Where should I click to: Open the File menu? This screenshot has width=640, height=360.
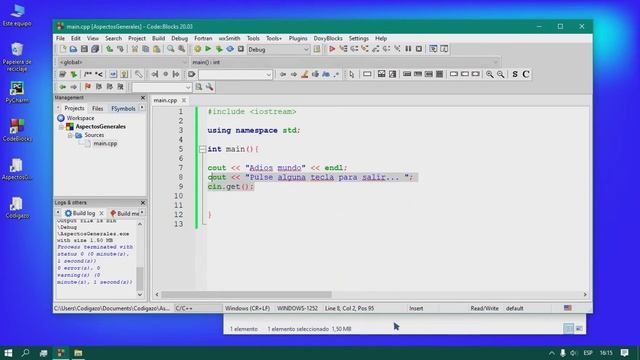(60, 38)
